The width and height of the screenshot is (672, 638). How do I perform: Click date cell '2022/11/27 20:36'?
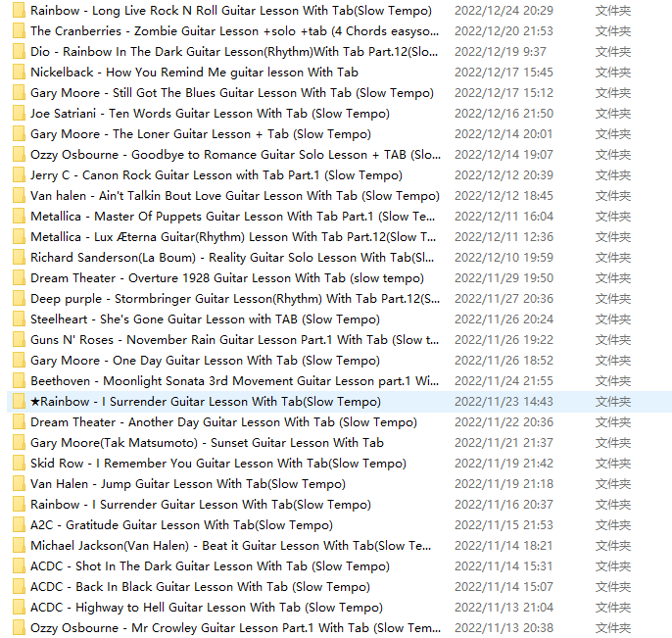pos(504,298)
